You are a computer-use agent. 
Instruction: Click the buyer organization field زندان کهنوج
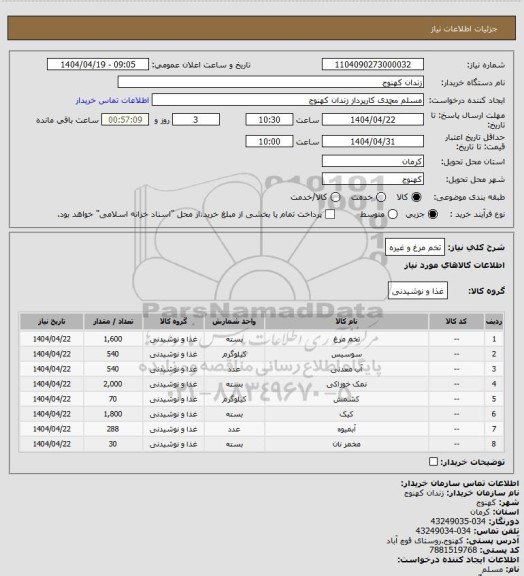pos(270,82)
